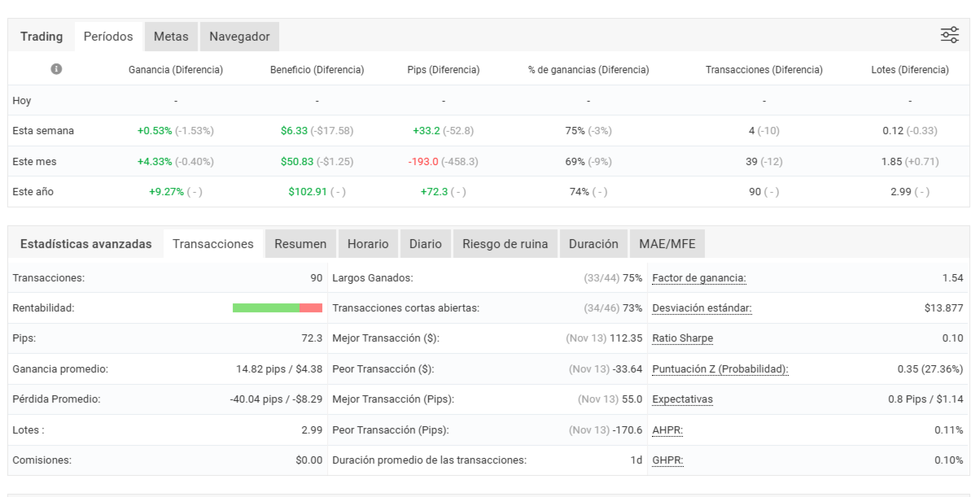Click the Rentabilidad green-red bar
This screenshot has height=497, width=980.
click(x=278, y=308)
